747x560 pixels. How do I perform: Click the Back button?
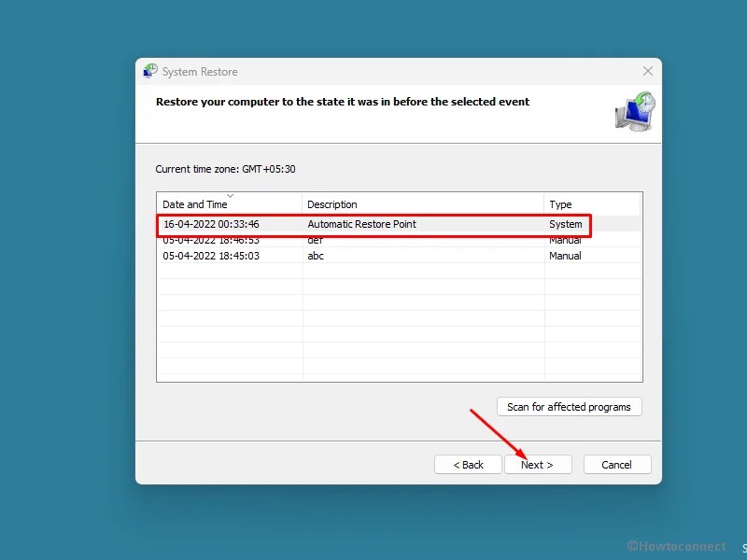tap(468, 464)
